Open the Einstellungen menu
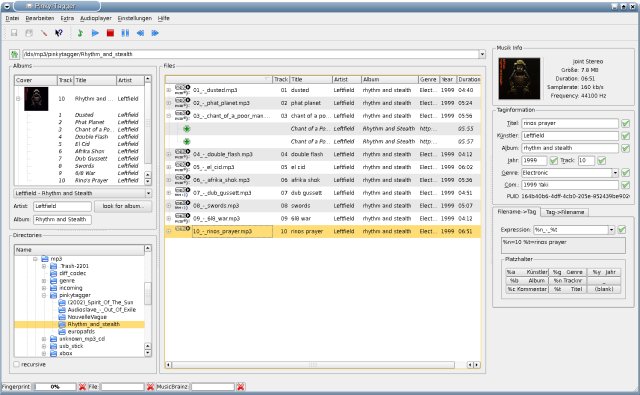This screenshot has width=640, height=395. tap(134, 18)
